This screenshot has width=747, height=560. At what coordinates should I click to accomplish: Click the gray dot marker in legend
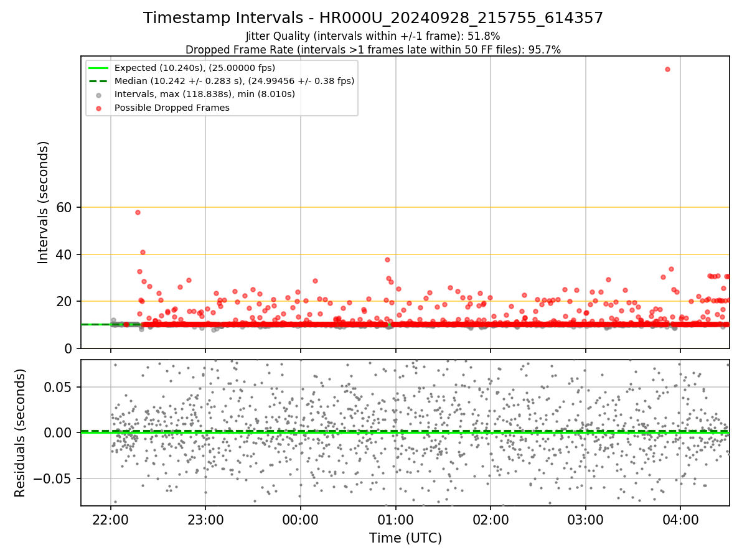tap(100, 95)
